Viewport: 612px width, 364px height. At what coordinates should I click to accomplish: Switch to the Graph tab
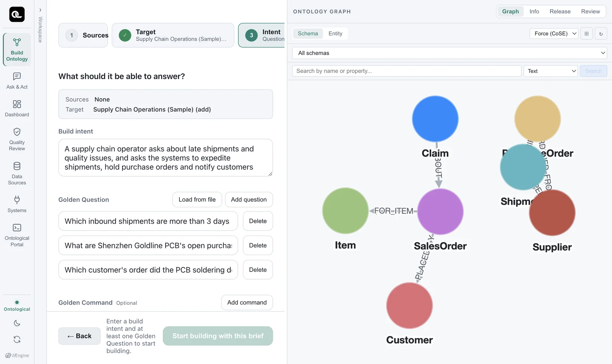point(510,11)
